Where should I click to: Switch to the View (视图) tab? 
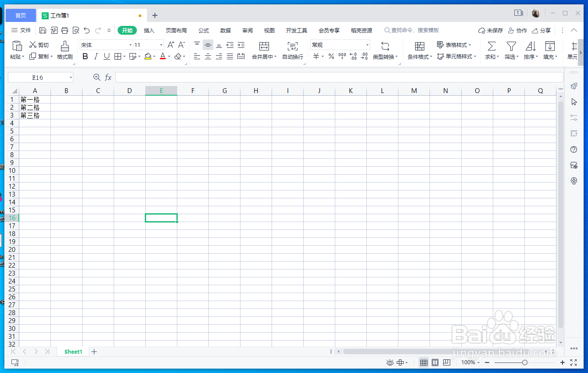[x=269, y=30]
